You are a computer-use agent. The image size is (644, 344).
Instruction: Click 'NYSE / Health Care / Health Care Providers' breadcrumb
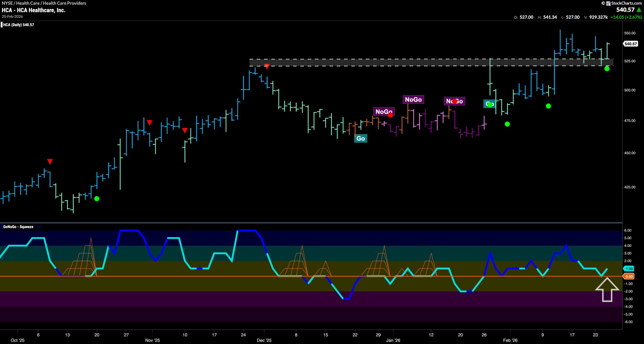pos(44,3)
